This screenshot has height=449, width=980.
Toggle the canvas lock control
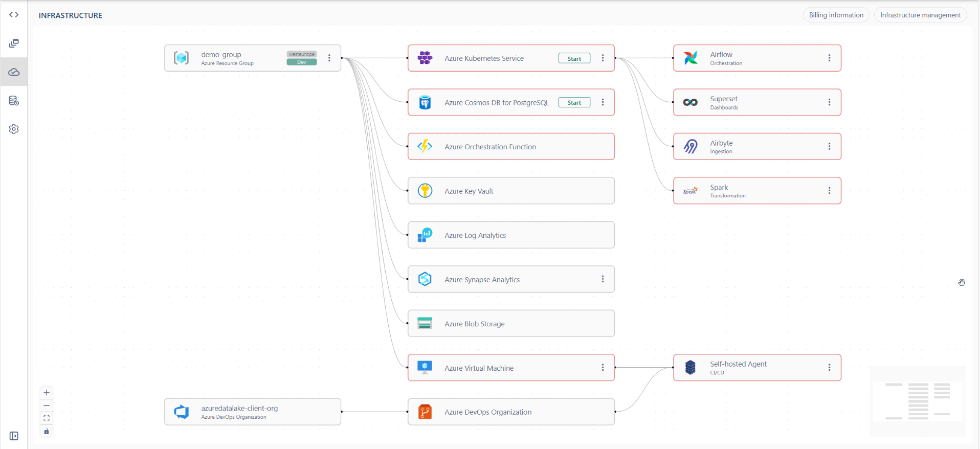[47, 431]
